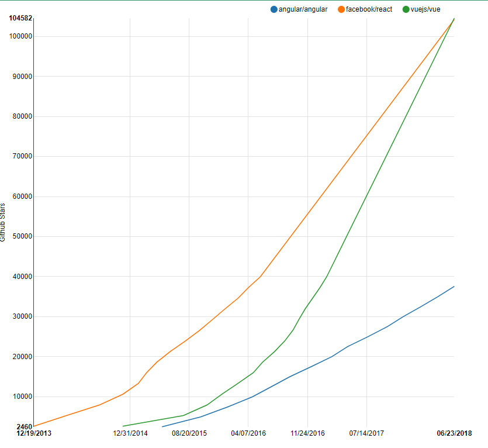Pick the 11/24/2016 x-axis date label
488x448 pixels.
pyautogui.click(x=307, y=433)
